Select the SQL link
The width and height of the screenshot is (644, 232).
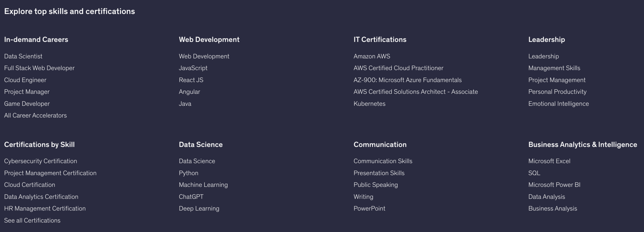534,173
